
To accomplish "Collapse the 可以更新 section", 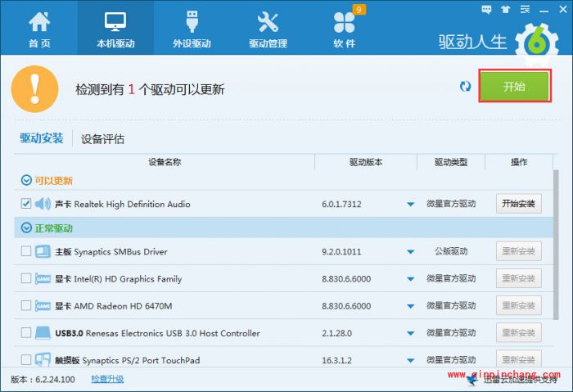I will click(22, 180).
